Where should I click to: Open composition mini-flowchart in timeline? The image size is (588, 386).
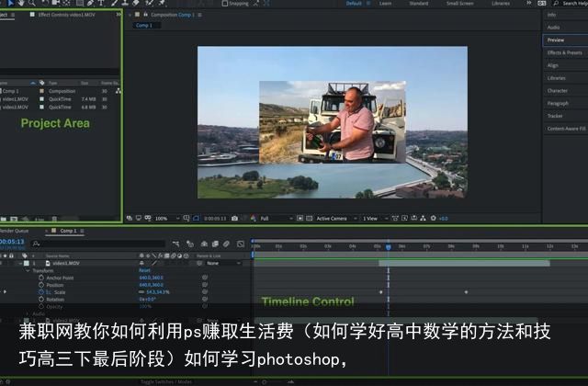click(x=175, y=244)
